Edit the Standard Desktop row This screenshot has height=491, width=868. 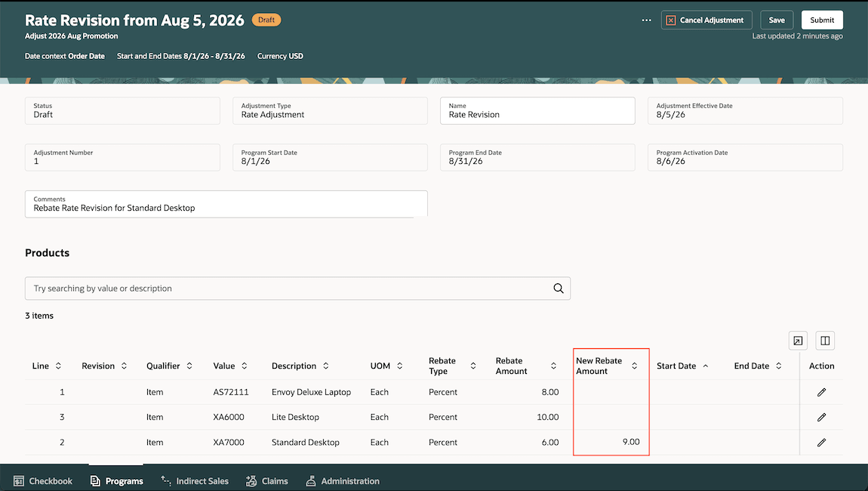point(821,442)
